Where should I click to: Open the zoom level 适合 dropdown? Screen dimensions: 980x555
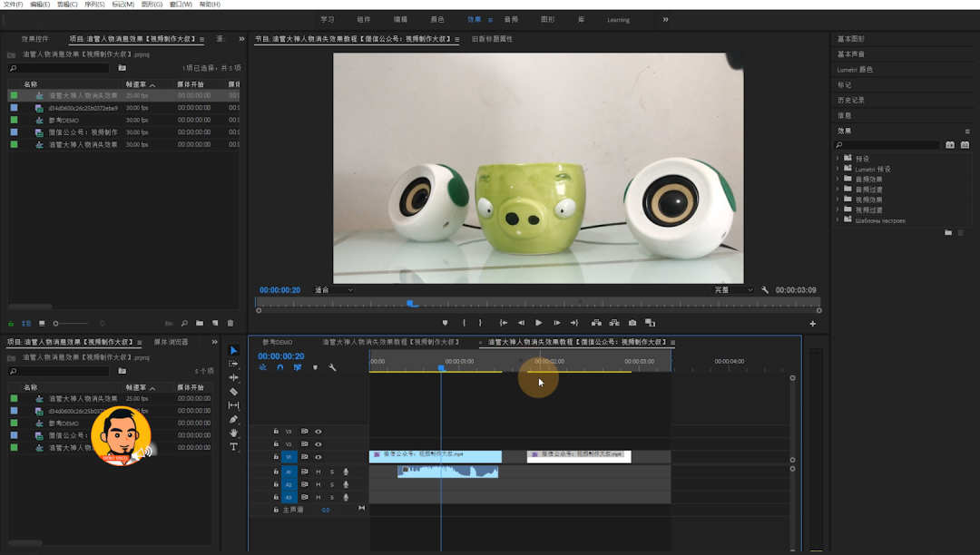click(334, 289)
